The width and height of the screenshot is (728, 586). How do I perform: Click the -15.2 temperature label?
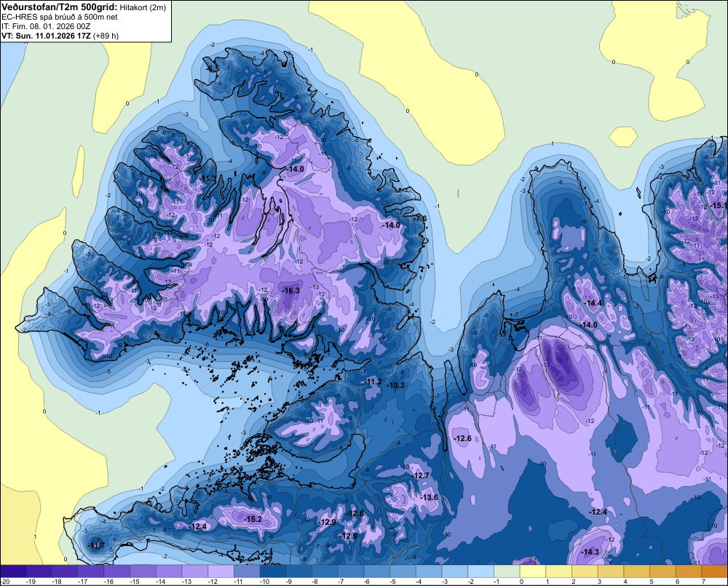(253, 519)
